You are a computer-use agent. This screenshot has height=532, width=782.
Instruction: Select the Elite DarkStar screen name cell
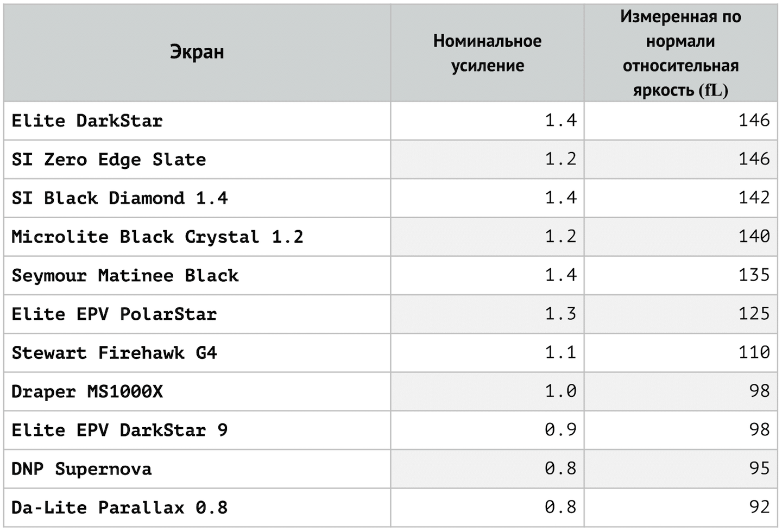[x=87, y=121]
